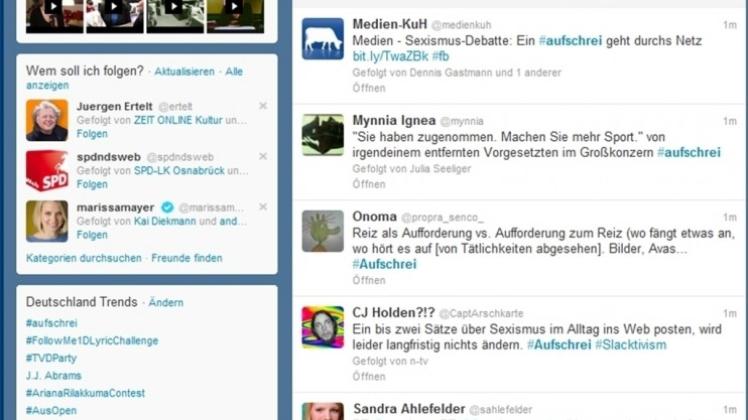Click Medien-KuH tweet 1m timestamp
This screenshot has height=420, width=748.
click(730, 25)
